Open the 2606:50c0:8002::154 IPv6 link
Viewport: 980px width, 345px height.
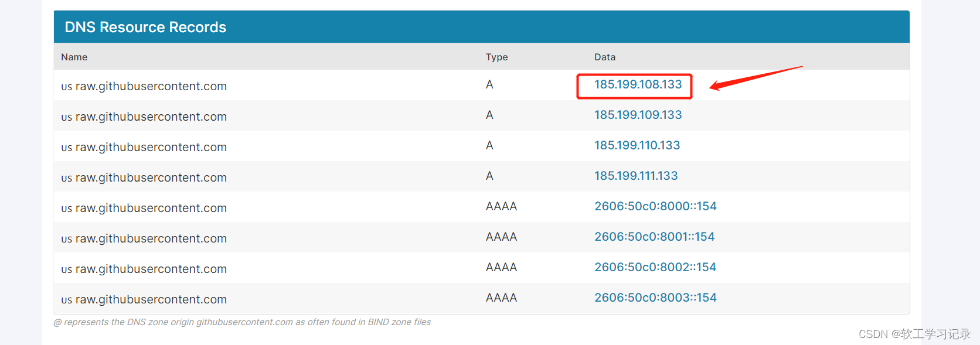click(655, 267)
